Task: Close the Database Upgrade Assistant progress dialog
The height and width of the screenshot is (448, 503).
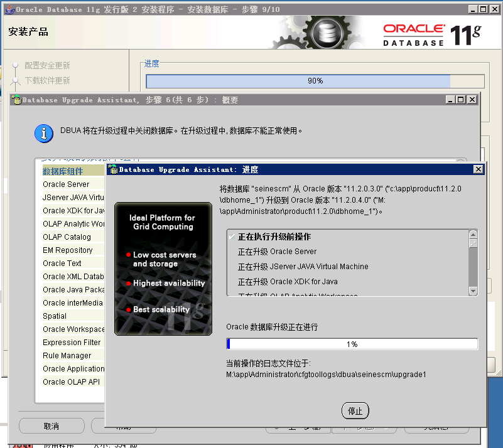Action: tap(478, 169)
